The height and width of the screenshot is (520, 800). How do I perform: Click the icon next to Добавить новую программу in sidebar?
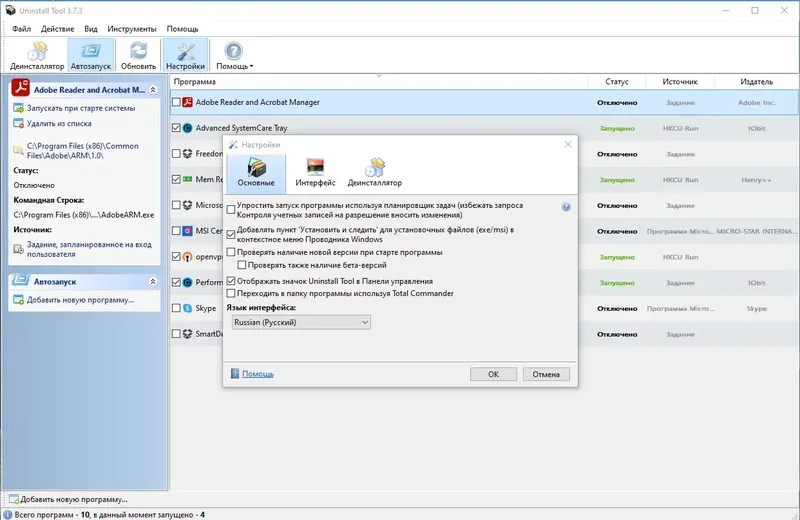point(18,300)
